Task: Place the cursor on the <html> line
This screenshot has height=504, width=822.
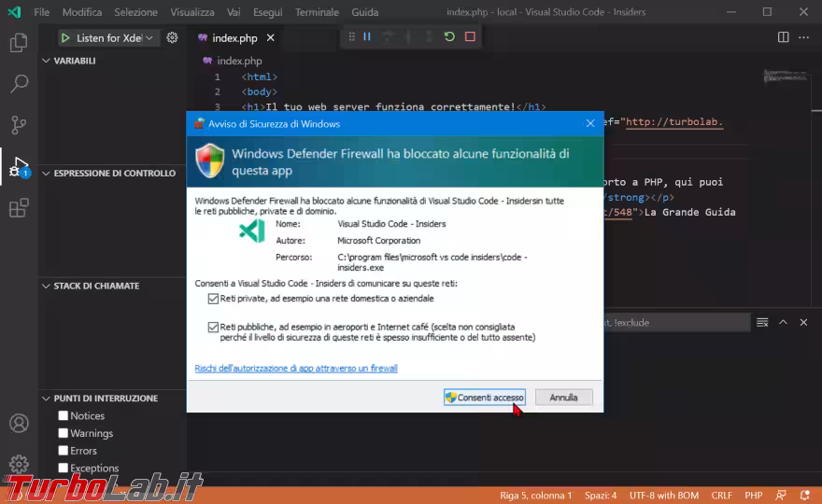Action: click(259, 77)
